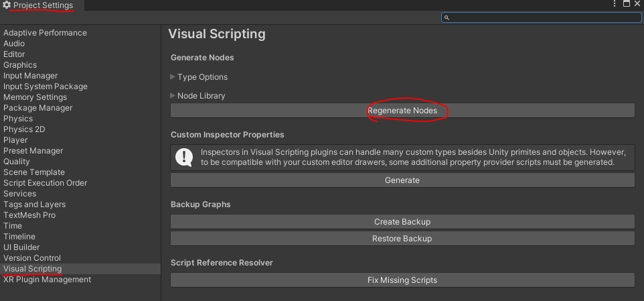Screen dimensions: 644x301
Task: Open Adaptive Performance settings category
Action: (x=45, y=33)
